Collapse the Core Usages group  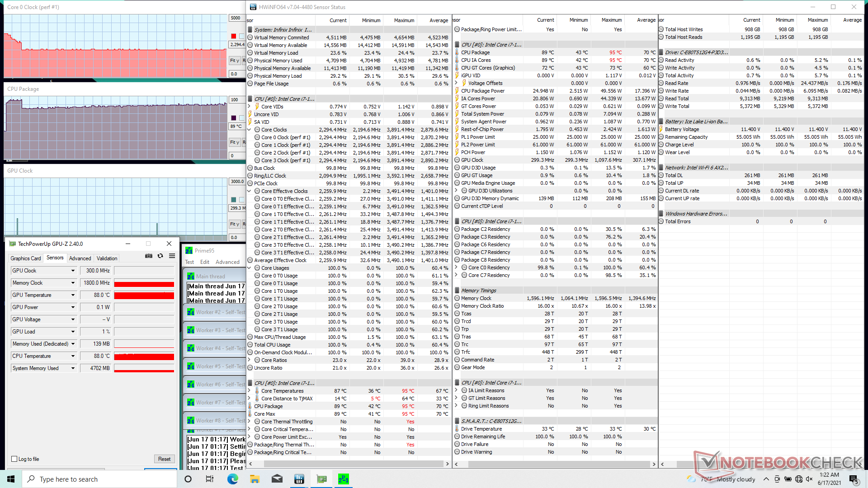click(249, 268)
